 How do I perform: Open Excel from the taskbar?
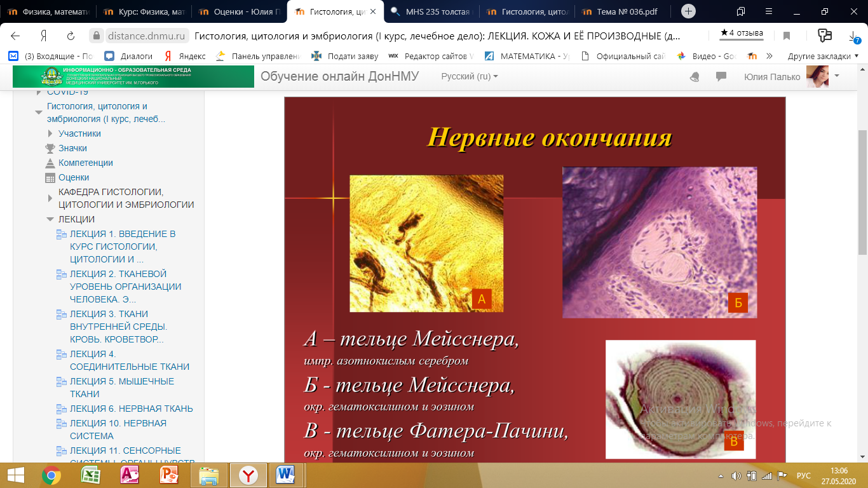tap(90, 475)
